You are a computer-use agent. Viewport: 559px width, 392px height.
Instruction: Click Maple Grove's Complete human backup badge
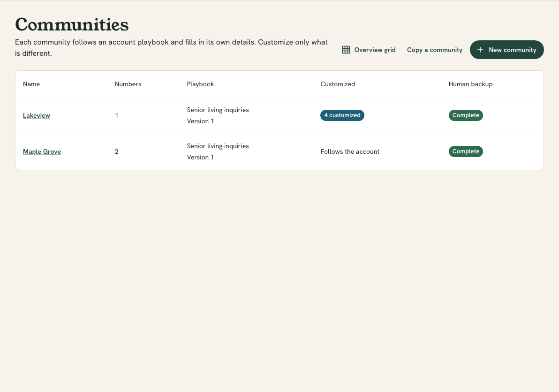466,151
